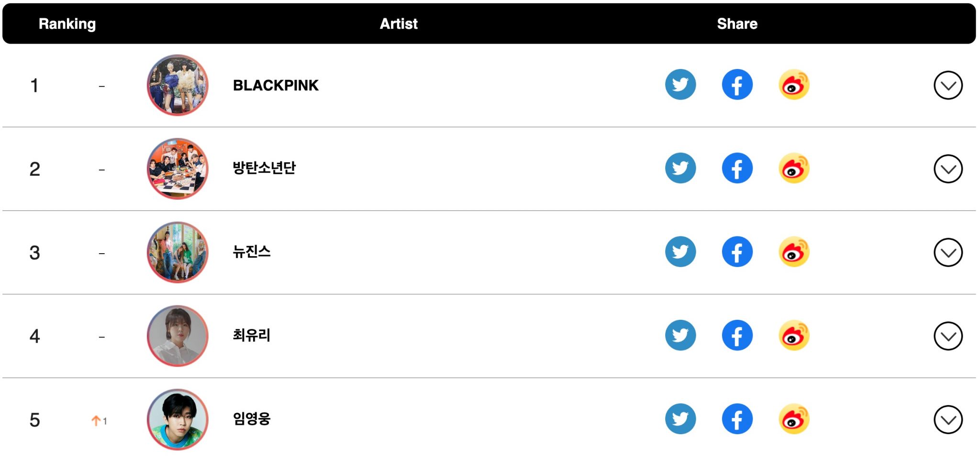This screenshot has width=980, height=461.
Task: Share BLACKPINK on Twitter
Action: 681,84
